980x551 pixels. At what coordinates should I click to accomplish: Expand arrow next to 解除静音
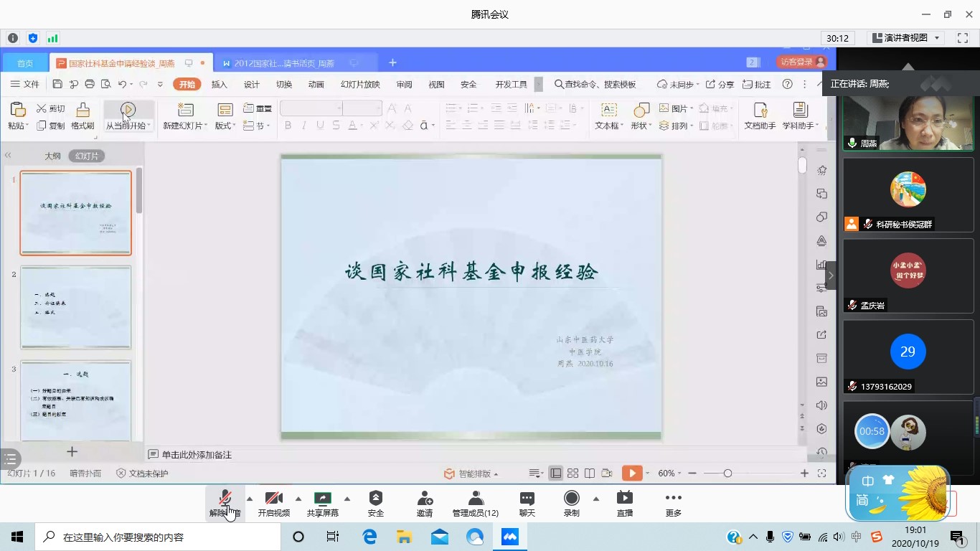point(250,499)
